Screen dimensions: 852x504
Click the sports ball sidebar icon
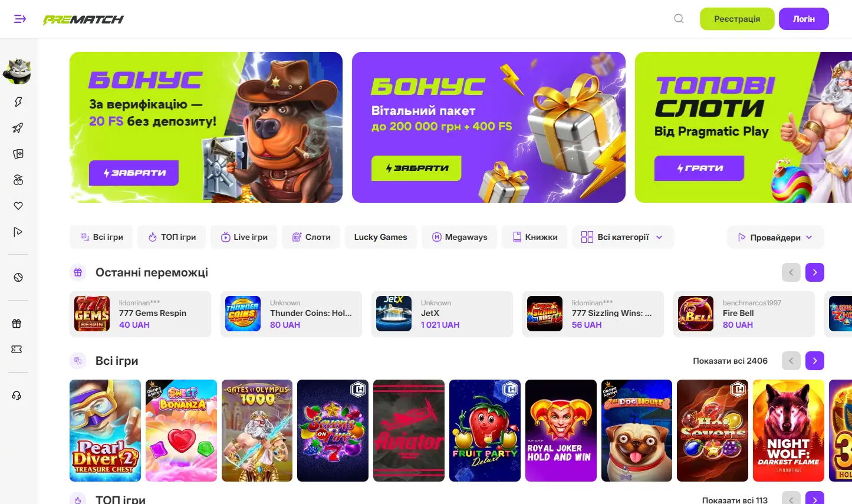[18, 277]
